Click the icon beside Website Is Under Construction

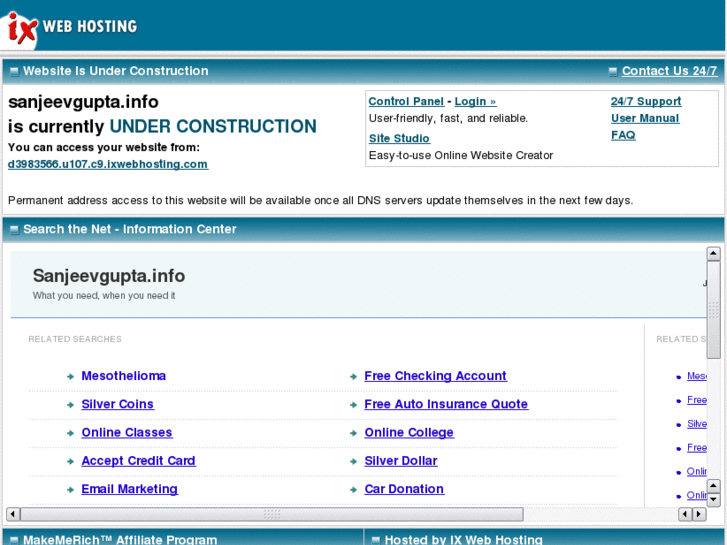click(14, 71)
